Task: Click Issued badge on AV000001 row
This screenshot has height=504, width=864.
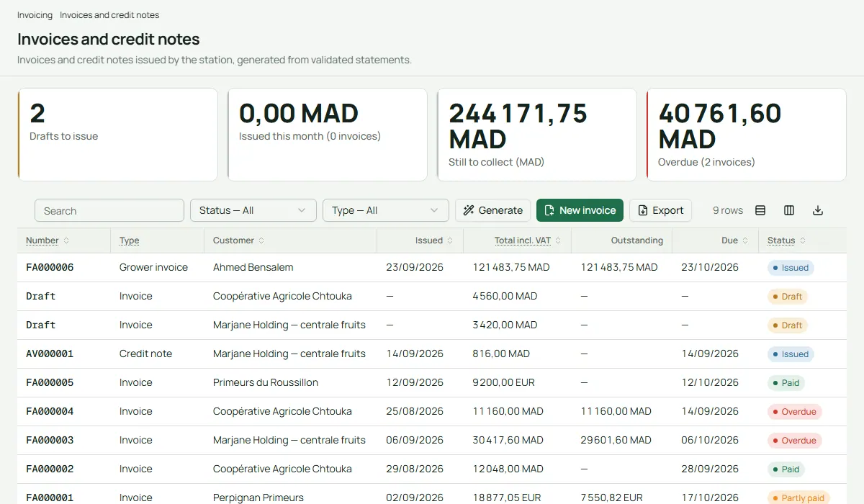Action: (x=791, y=354)
